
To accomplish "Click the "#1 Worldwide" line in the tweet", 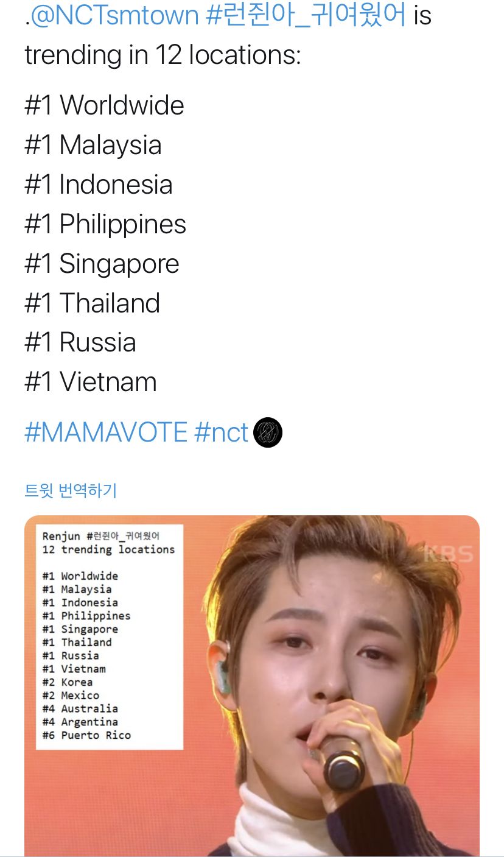I will [x=104, y=105].
